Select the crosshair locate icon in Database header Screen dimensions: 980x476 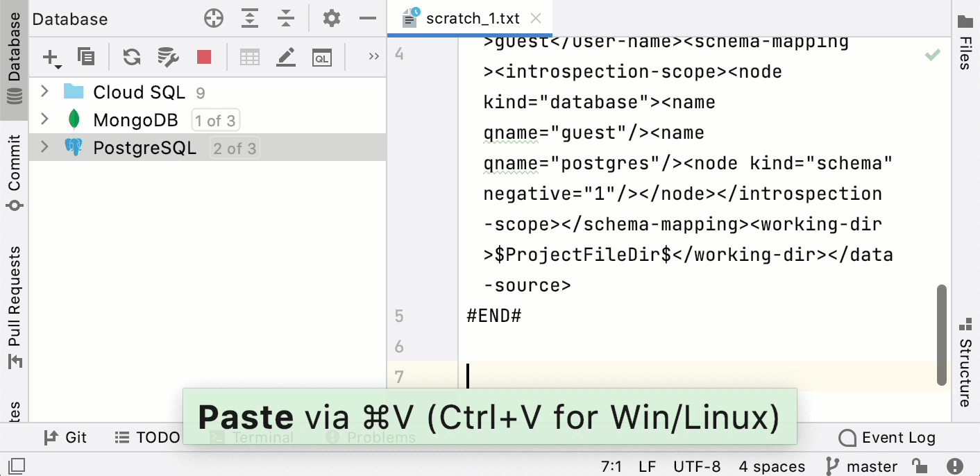click(x=214, y=19)
